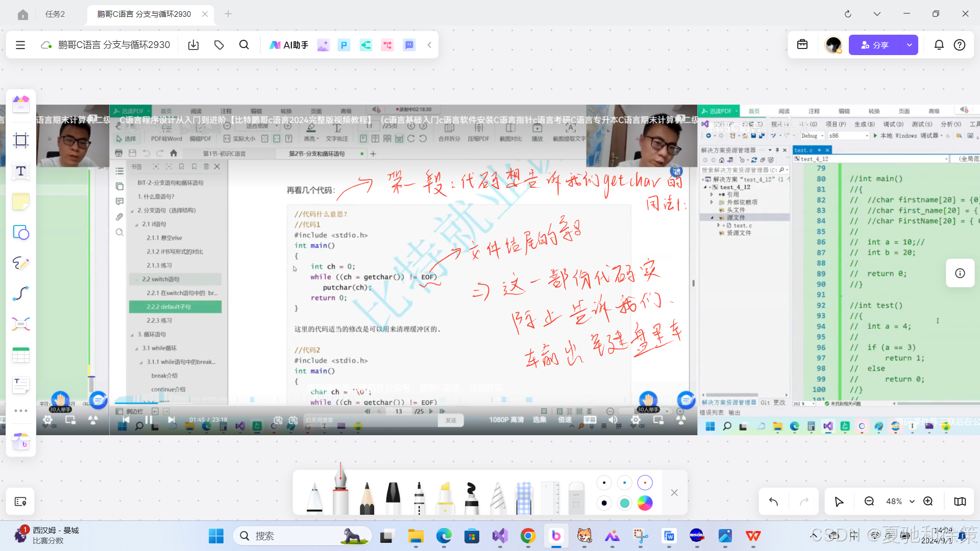Viewport: 980px width, 551px height.
Task: Open the rainbow color picker swatch
Action: pos(645,503)
